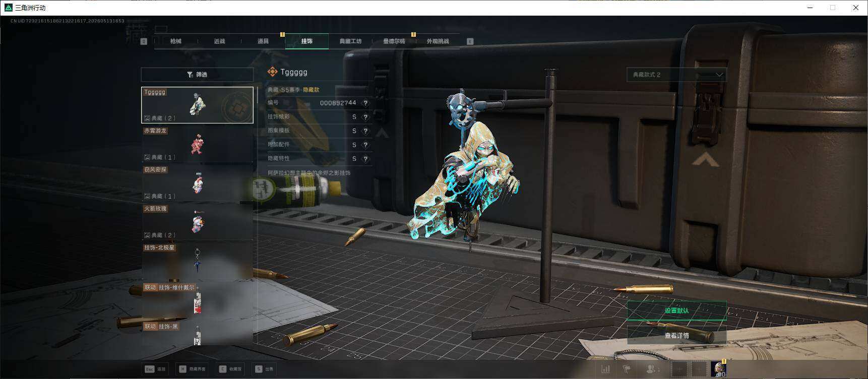Click the Esc 返回 button
Image resolution: width=868 pixels, height=379 pixels.
(155, 369)
